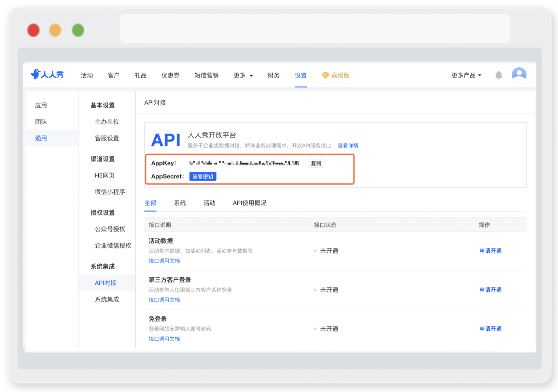This screenshot has width=558, height=392.
Task: Click the 高级版 diamond icon
Action: tap(325, 75)
